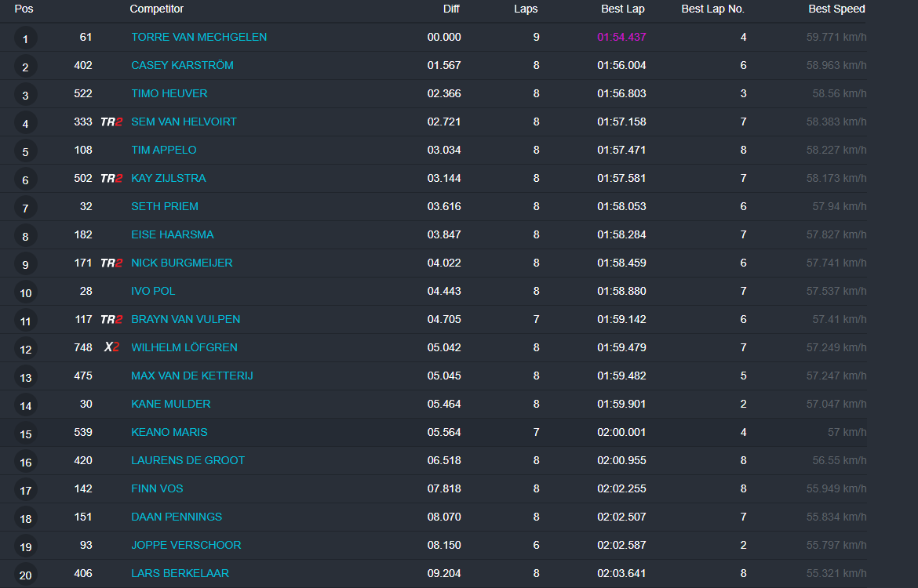This screenshot has height=588, width=918.
Task: Select Timo Heuver's name
Action: (x=169, y=93)
